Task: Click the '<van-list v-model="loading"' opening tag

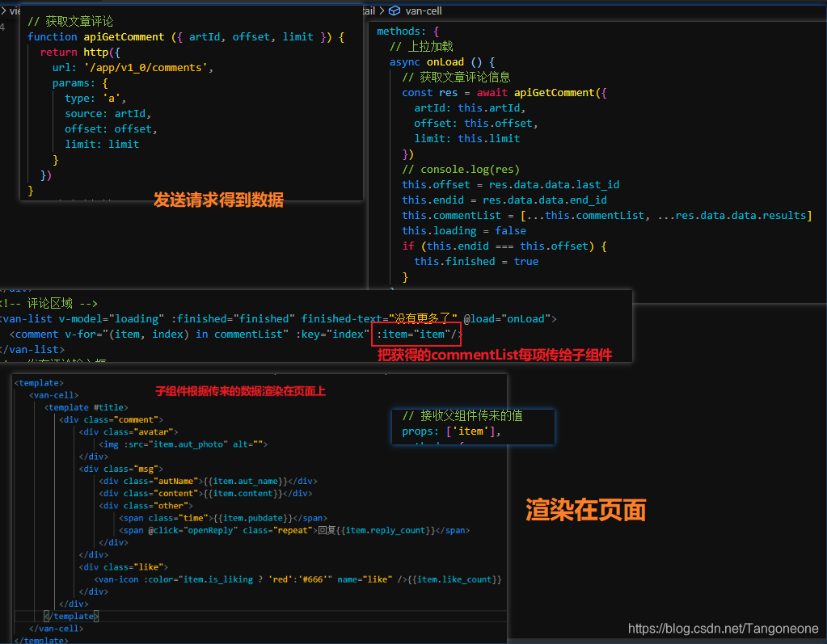Action: (278, 319)
